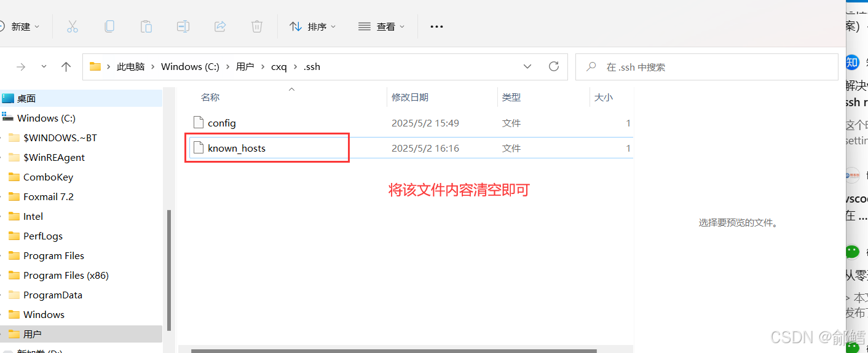The image size is (868, 353).
Task: Click the known_hosts file icon
Action: tap(198, 147)
